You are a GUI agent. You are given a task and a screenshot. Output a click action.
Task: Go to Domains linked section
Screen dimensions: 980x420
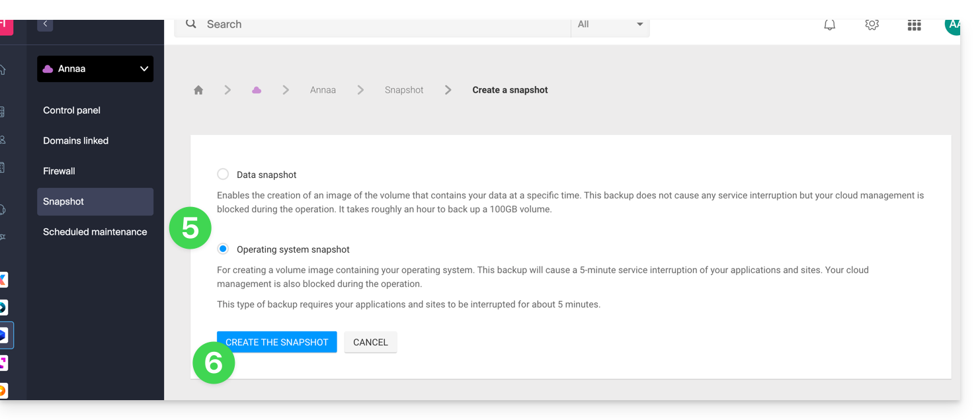pos(75,141)
